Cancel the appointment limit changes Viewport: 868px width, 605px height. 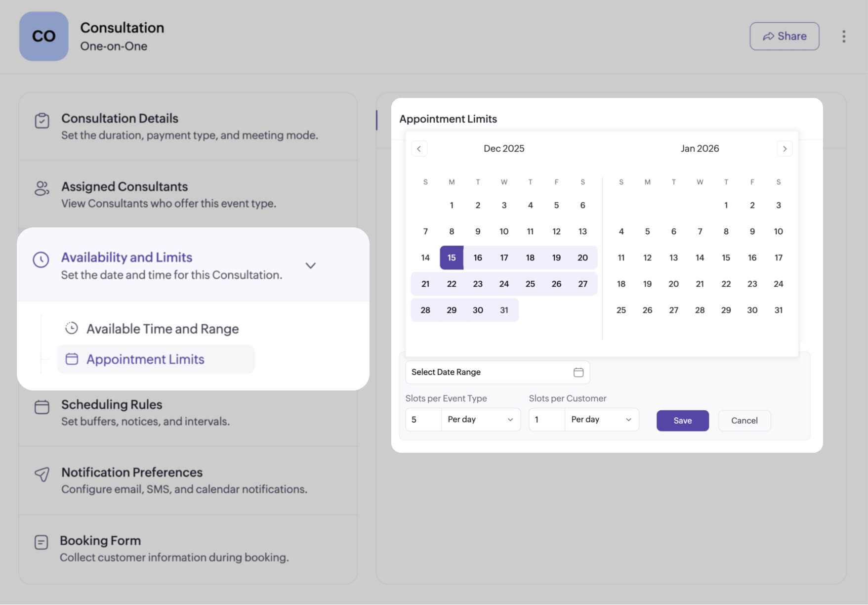pyautogui.click(x=744, y=421)
